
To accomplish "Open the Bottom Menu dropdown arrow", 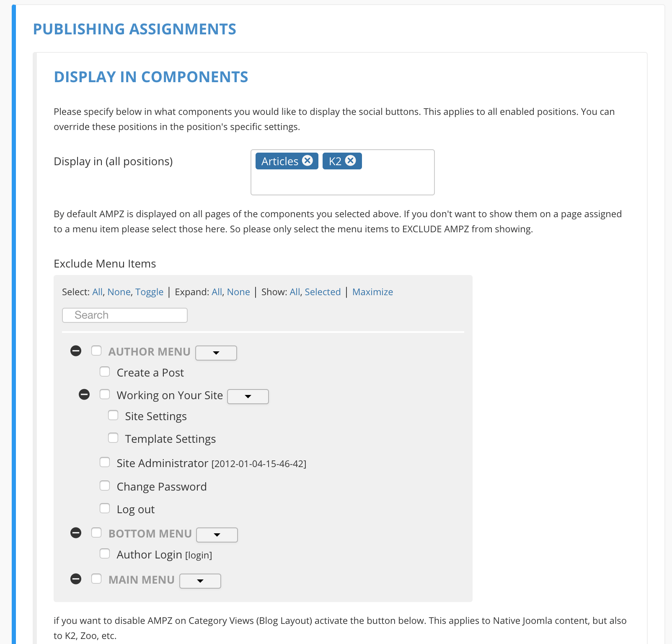I will [217, 535].
